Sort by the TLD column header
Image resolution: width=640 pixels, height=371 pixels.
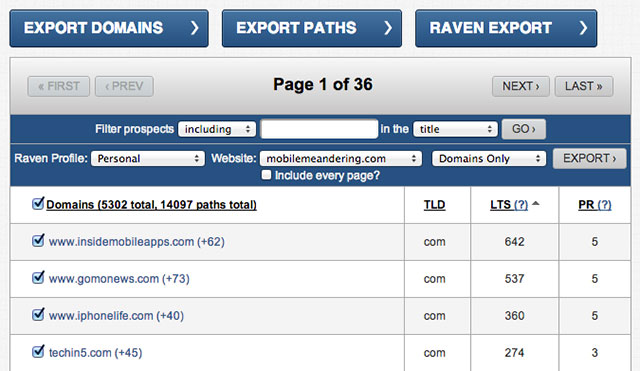pos(434,204)
